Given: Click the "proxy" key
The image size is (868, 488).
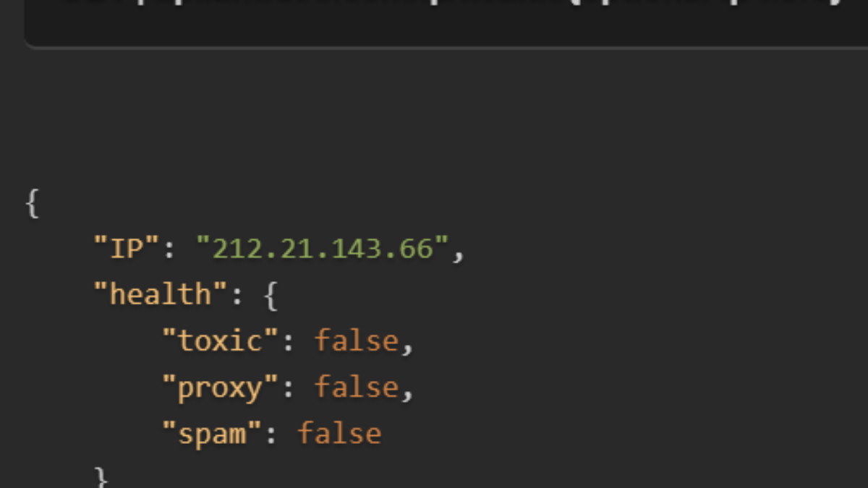Looking at the screenshot, I should click(219, 388).
